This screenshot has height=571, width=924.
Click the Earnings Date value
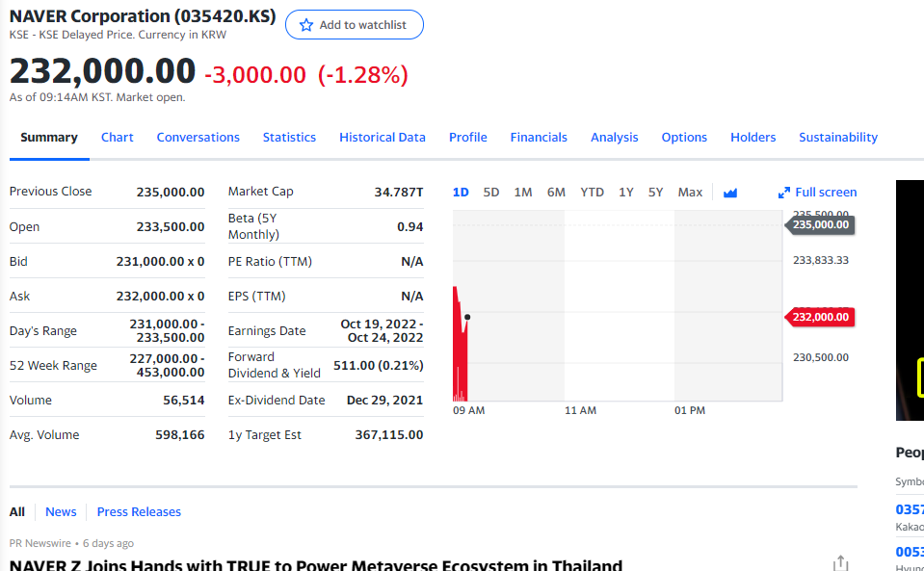[x=382, y=331]
